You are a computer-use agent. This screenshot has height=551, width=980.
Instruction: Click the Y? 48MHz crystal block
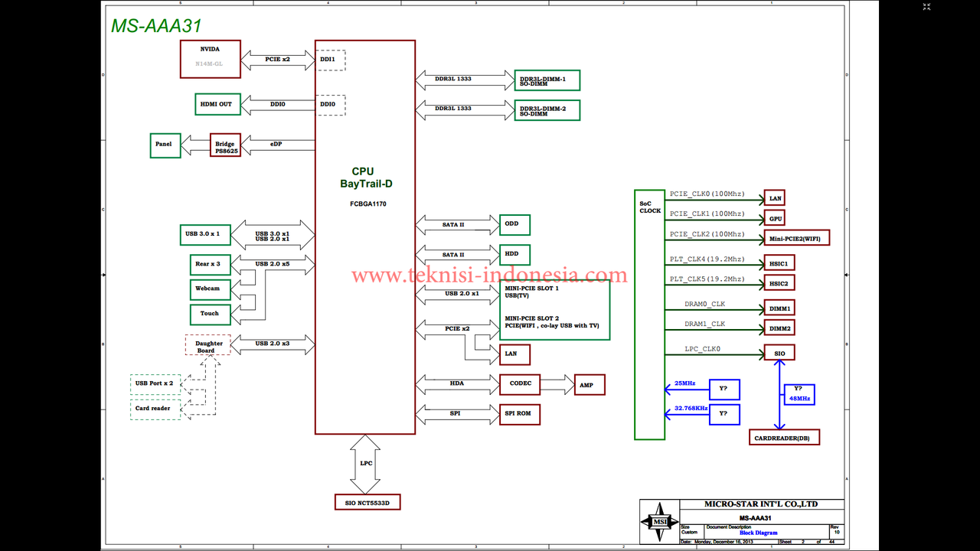[799, 394]
